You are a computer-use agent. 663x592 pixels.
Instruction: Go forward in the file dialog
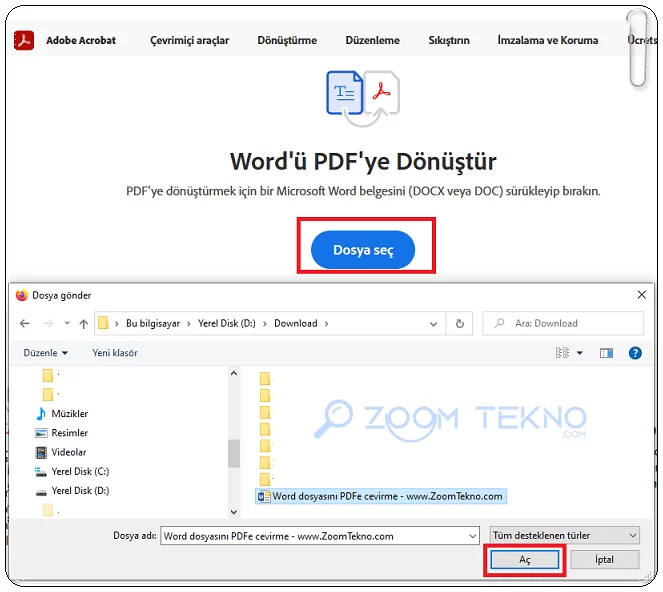coord(48,323)
